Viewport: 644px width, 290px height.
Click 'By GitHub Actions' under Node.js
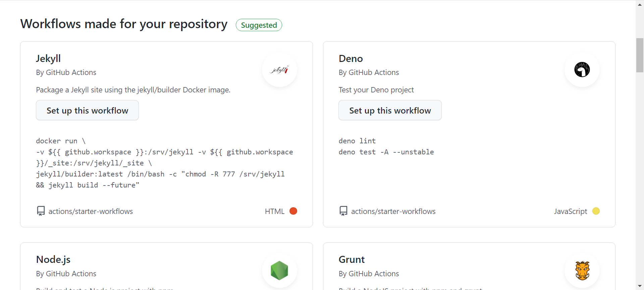(x=66, y=274)
